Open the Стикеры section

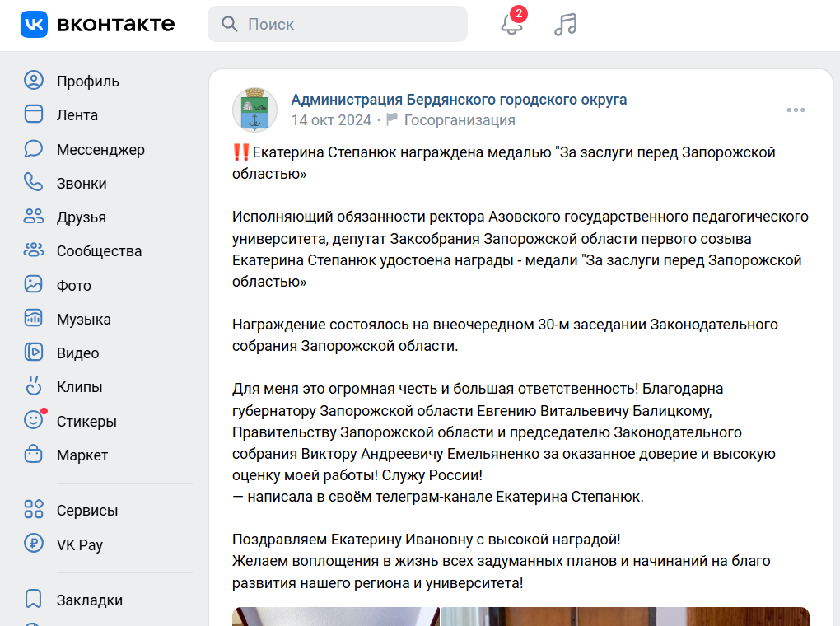click(x=85, y=421)
